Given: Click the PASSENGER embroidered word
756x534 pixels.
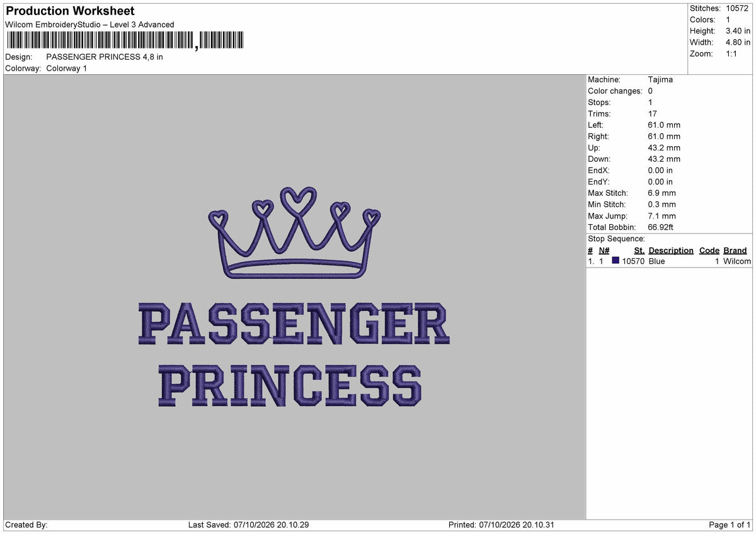Looking at the screenshot, I should [x=294, y=324].
